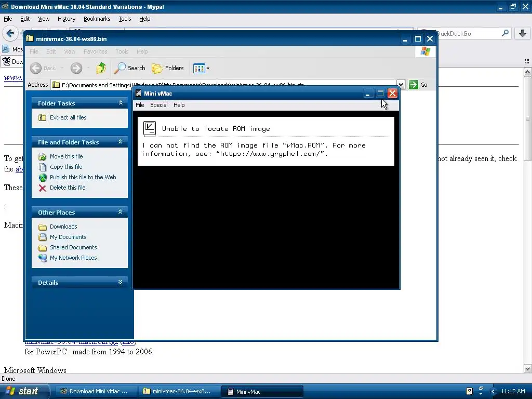Toggle the Folders pane button in Explorer
Screen dimensions: 532x399
click(x=168, y=68)
